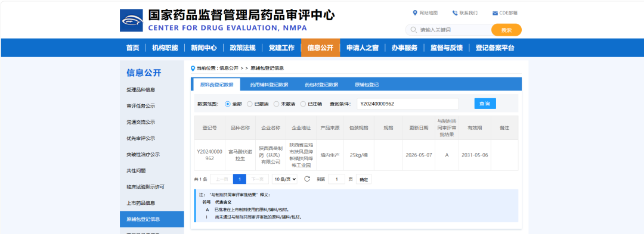Switch to 药用辅料登记数据 tab
644x234 pixels.
[269, 85]
